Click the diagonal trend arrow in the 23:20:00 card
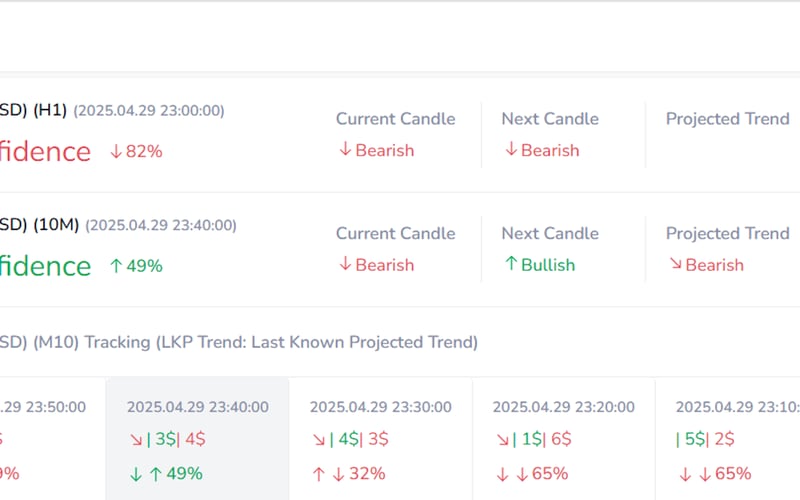 click(x=501, y=439)
